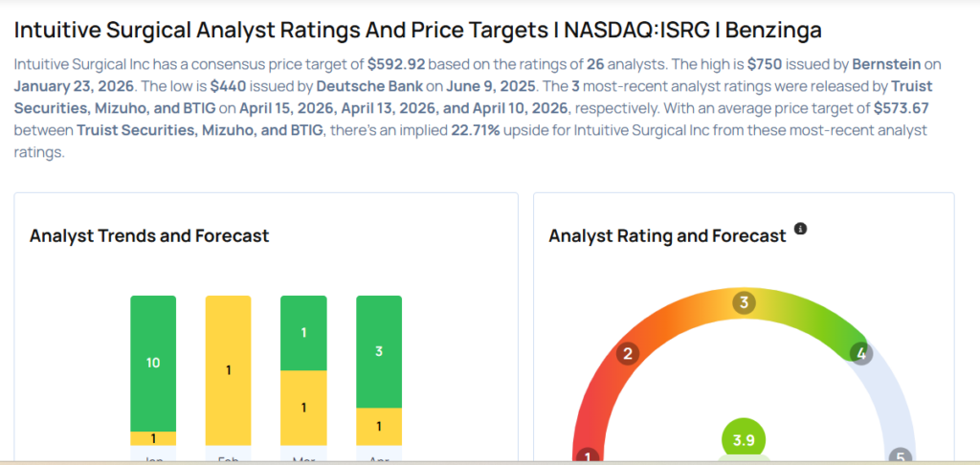Viewport: 980px width, 465px height.
Task: Click the green 3.9 rating bubble
Action: 744,441
